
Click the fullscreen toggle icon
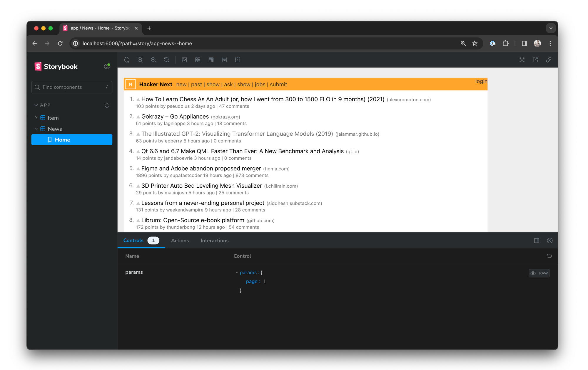pos(522,60)
